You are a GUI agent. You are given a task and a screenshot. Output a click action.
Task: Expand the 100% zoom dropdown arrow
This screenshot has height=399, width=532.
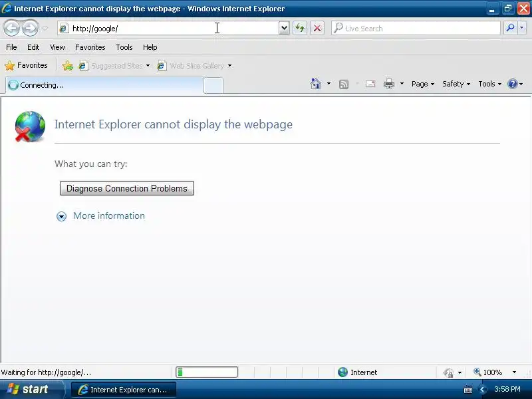point(514,372)
